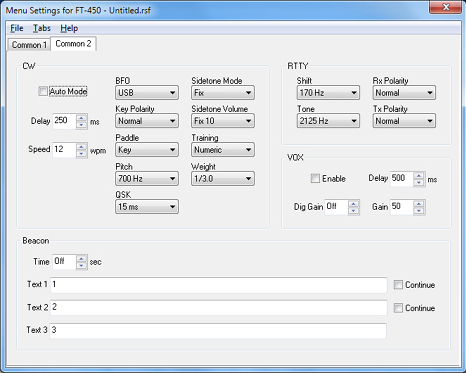The height and width of the screenshot is (373, 466).
Task: Decrease Dig Gain with down arrow
Action: point(354,211)
